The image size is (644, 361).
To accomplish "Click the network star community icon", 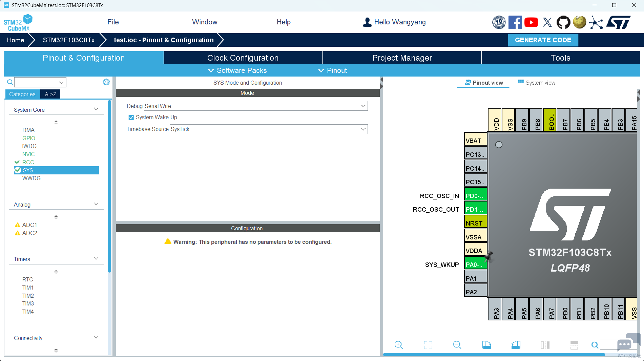I will [x=596, y=22].
